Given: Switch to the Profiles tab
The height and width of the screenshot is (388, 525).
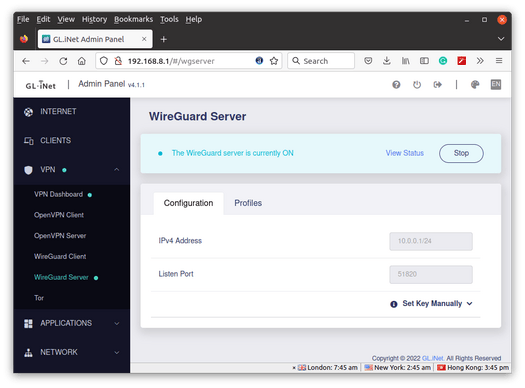Looking at the screenshot, I should [x=248, y=203].
